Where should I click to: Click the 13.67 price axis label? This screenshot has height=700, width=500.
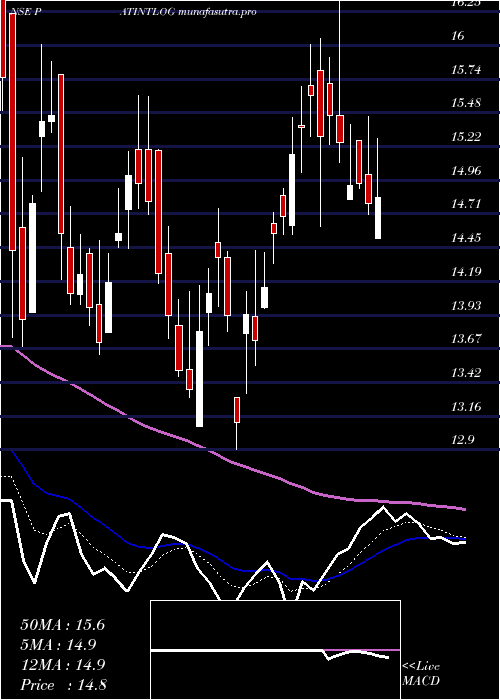[x=467, y=339]
